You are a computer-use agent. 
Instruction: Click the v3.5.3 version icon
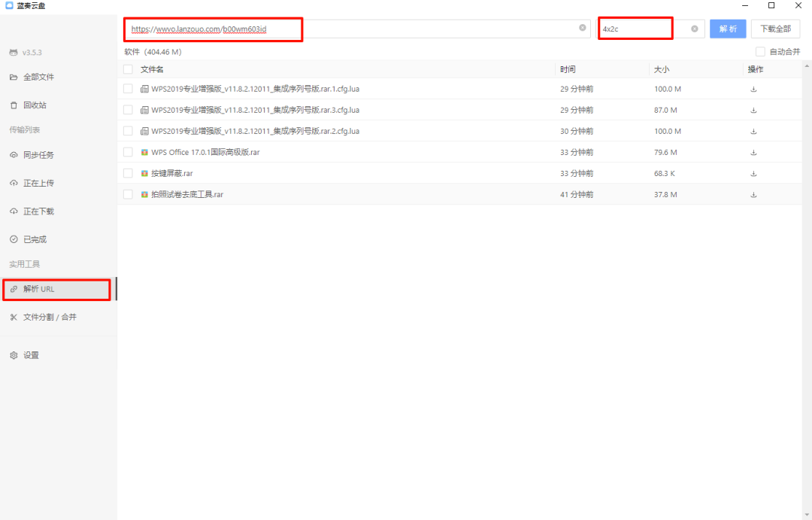(x=14, y=53)
